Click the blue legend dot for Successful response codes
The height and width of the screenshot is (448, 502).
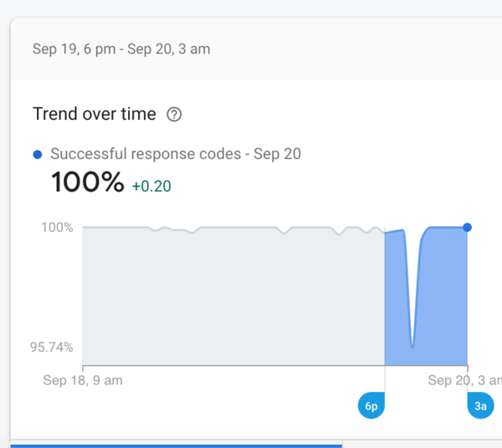click(x=37, y=154)
